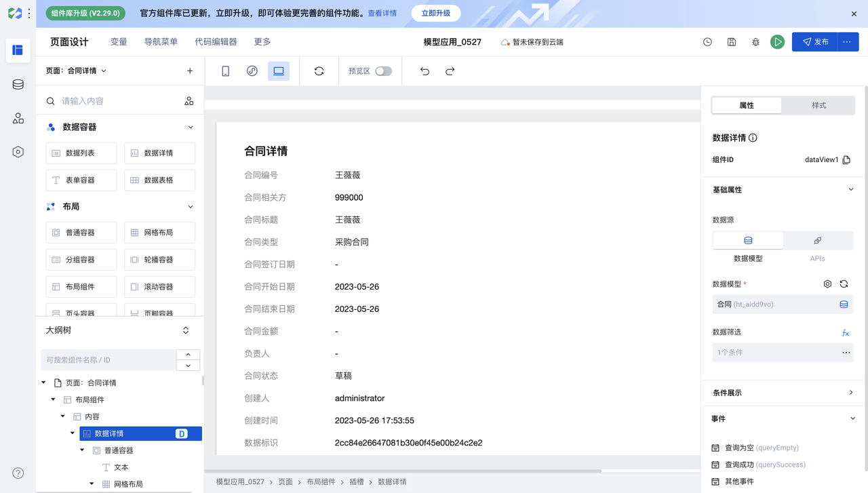Viewport: 868px width, 493px height.
Task: Add a new page with plus icon
Action: tap(190, 71)
